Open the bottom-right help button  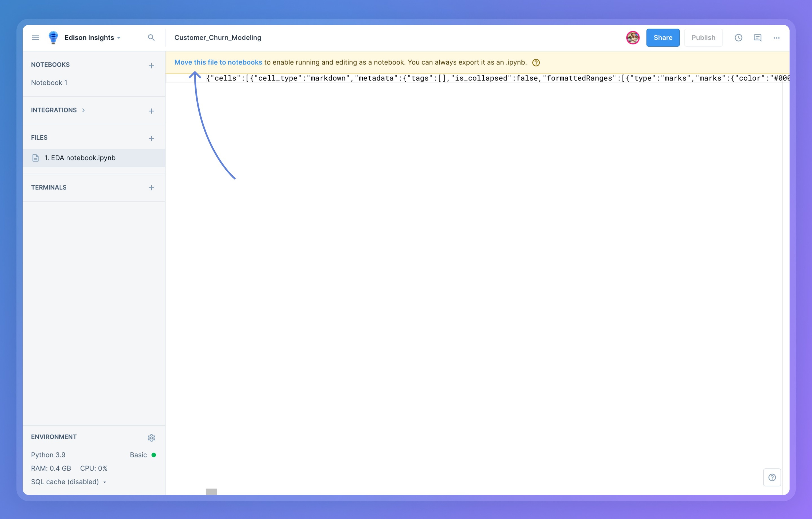coord(772,477)
